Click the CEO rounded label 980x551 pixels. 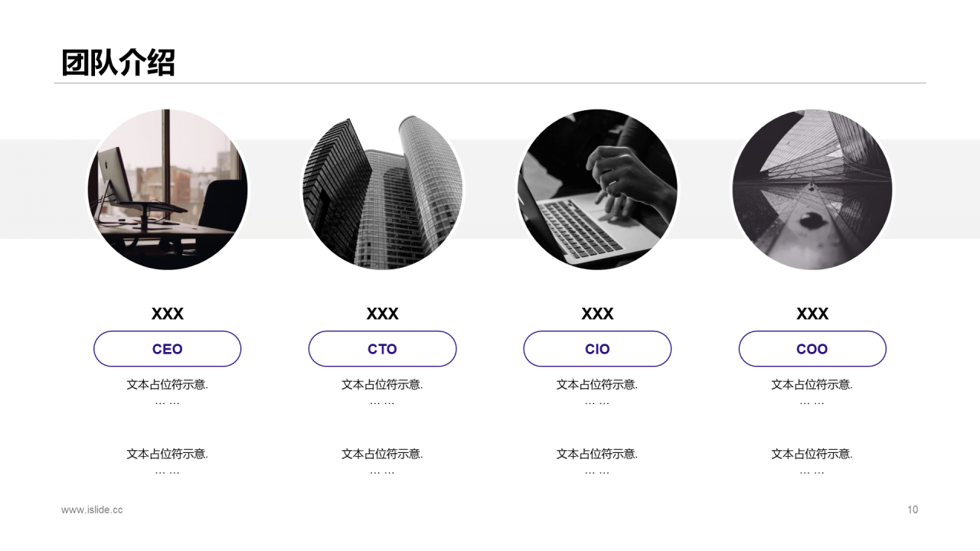pyautogui.click(x=167, y=349)
